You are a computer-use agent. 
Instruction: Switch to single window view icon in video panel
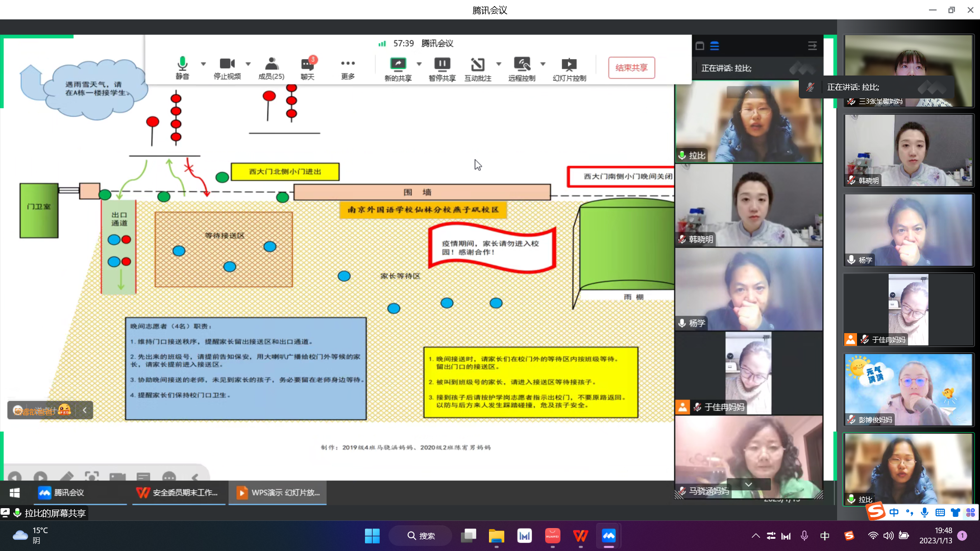click(700, 46)
